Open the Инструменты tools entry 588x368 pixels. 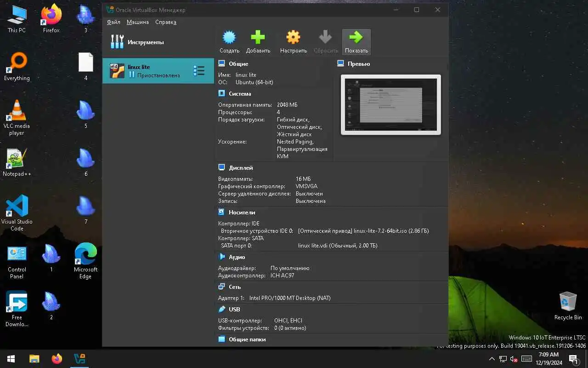158,42
